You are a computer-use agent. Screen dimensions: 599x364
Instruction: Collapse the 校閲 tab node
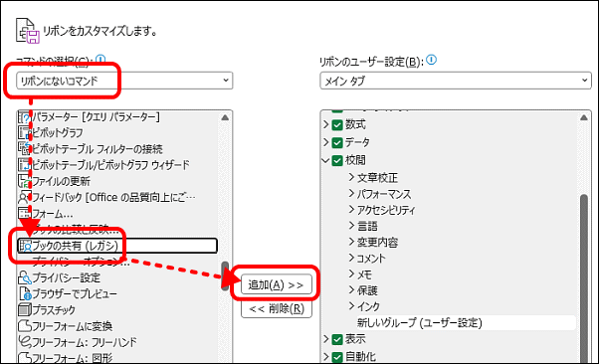coord(325,160)
